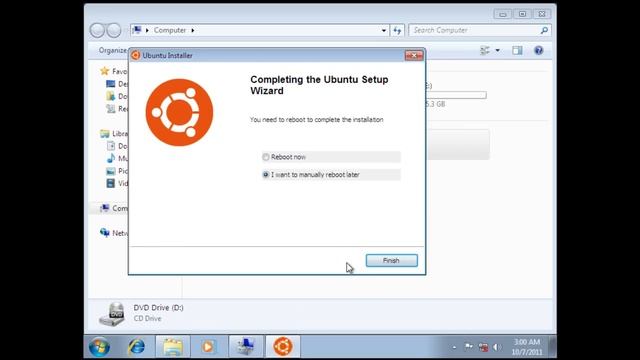Image resolution: width=640 pixels, height=360 pixels.
Task: Open Explorer help icon
Action: (539, 50)
